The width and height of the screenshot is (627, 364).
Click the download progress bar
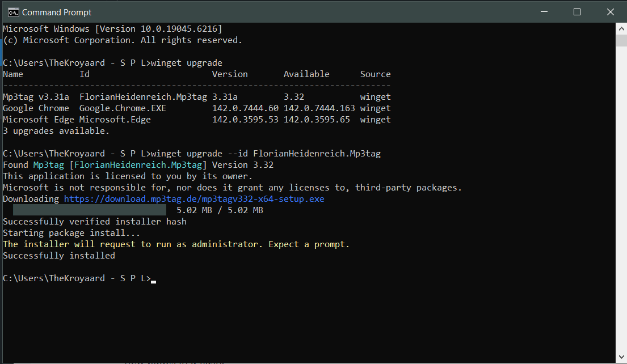pos(89,210)
